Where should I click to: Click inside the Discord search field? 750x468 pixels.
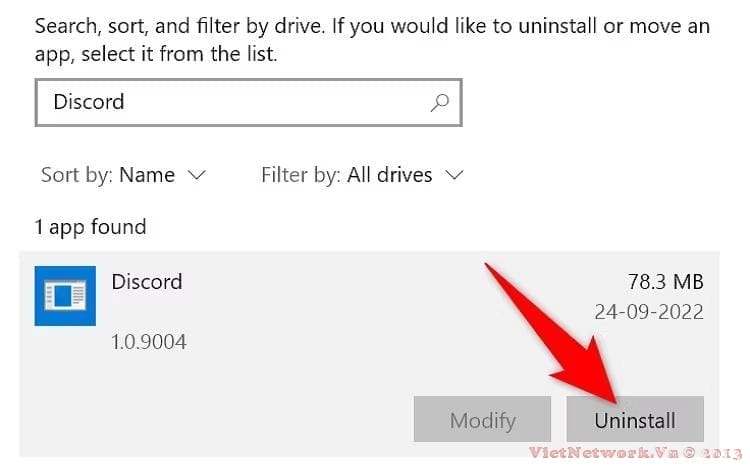click(230, 102)
